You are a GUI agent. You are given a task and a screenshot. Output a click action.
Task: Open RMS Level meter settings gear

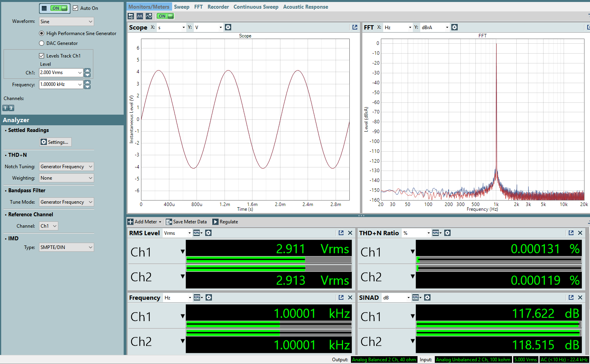pyautogui.click(x=208, y=233)
